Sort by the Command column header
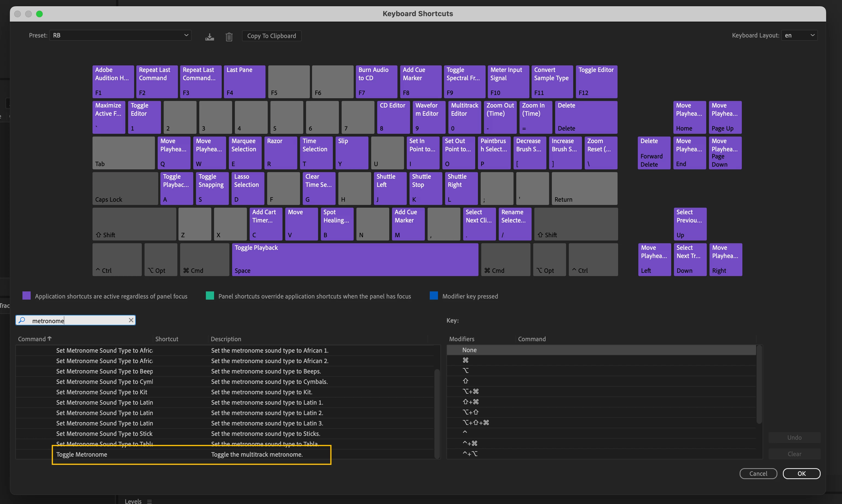842x504 pixels. (35, 339)
